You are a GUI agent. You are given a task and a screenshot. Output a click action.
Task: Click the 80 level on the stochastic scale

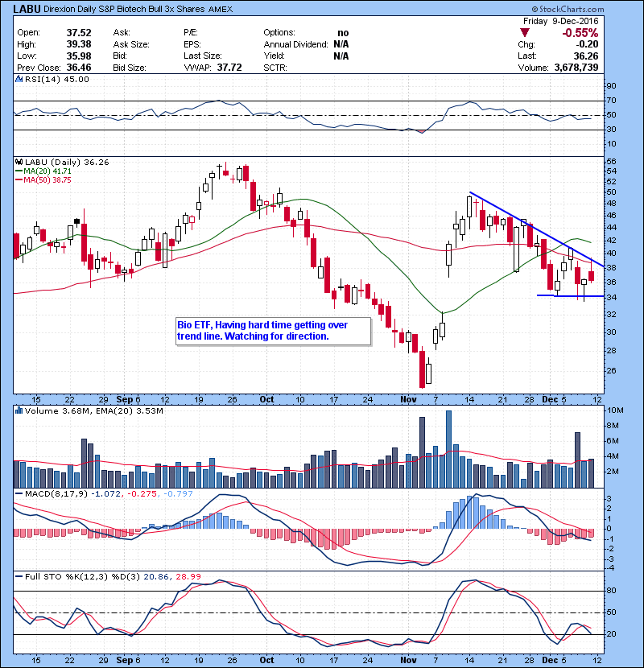pos(612,591)
